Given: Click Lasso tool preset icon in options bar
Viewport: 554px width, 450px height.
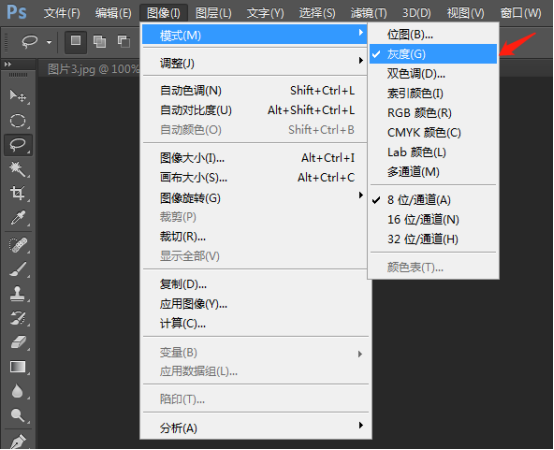Looking at the screenshot, I should pyautogui.click(x=29, y=42).
